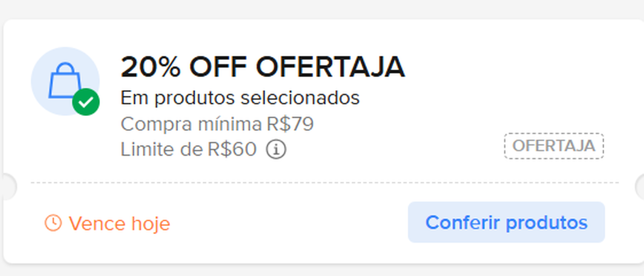Click the dashed divider line of the coupon
The height and width of the screenshot is (276, 644).
pyautogui.click(x=325, y=182)
